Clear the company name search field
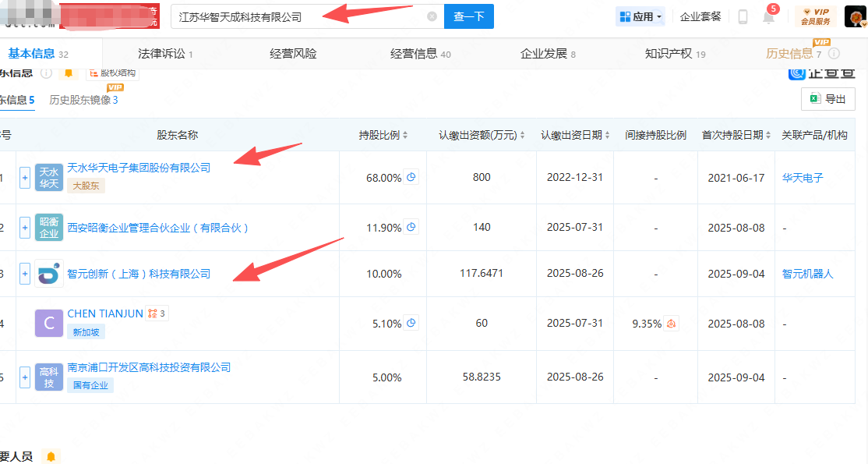Viewport: 868px width, 464px height. pyautogui.click(x=432, y=16)
